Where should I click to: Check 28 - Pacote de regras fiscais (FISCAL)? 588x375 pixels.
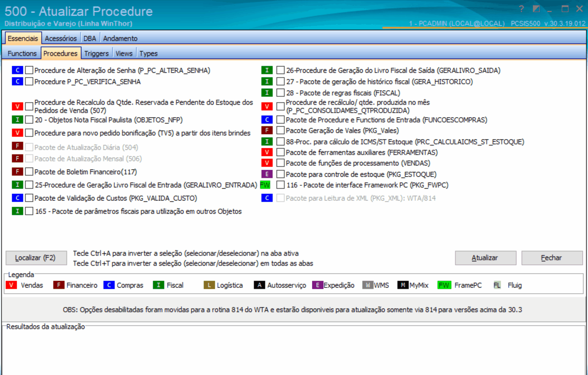280,93
